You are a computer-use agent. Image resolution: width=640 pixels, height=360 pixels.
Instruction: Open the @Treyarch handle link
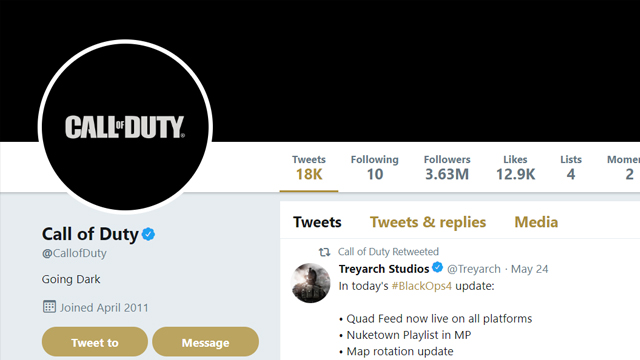pyautogui.click(x=474, y=269)
